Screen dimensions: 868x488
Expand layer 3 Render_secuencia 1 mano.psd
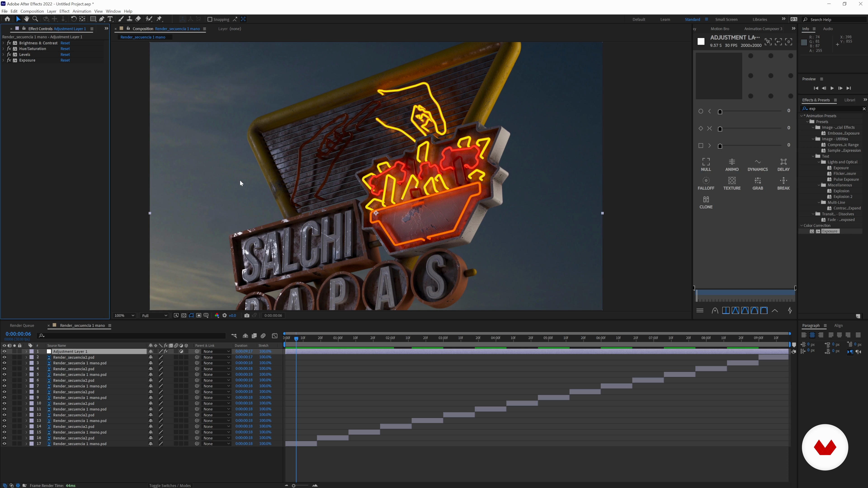coord(26,363)
